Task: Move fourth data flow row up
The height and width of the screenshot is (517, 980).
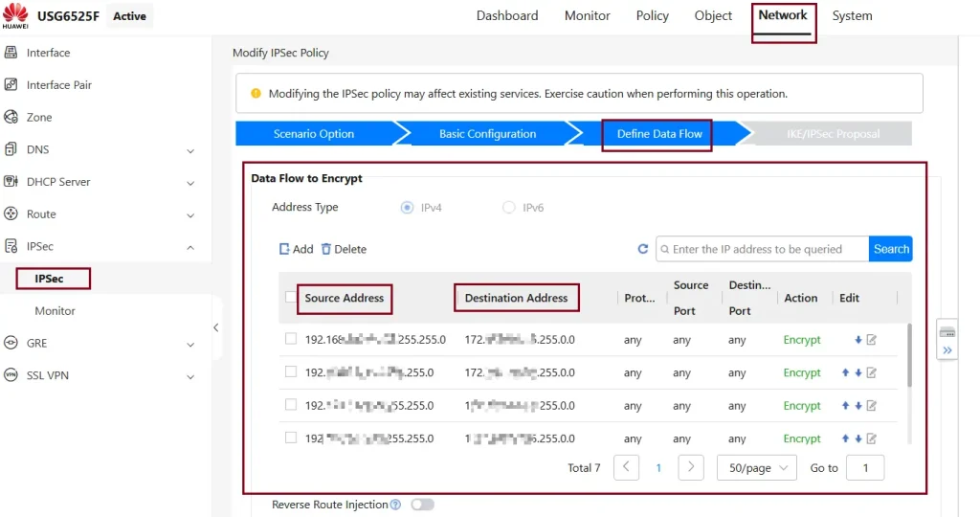Action: tap(845, 438)
